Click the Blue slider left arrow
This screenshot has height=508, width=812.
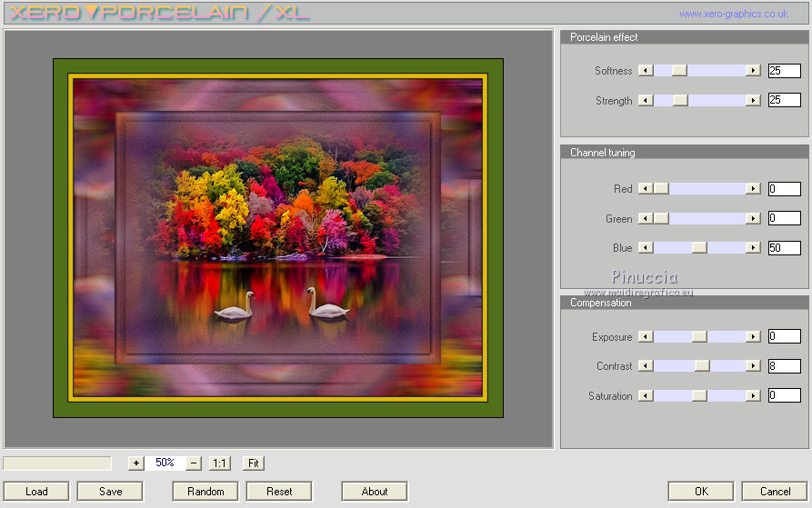coord(646,248)
